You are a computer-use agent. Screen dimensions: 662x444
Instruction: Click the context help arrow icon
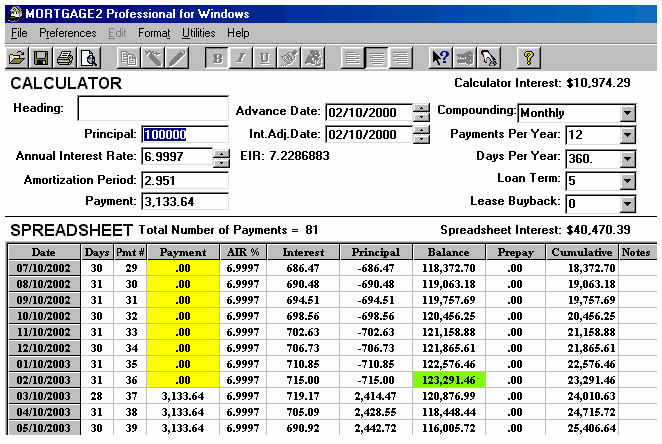441,57
